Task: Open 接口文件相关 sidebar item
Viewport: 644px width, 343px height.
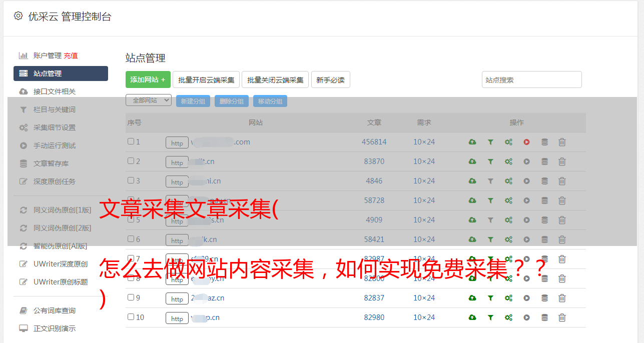Action: pos(55,91)
